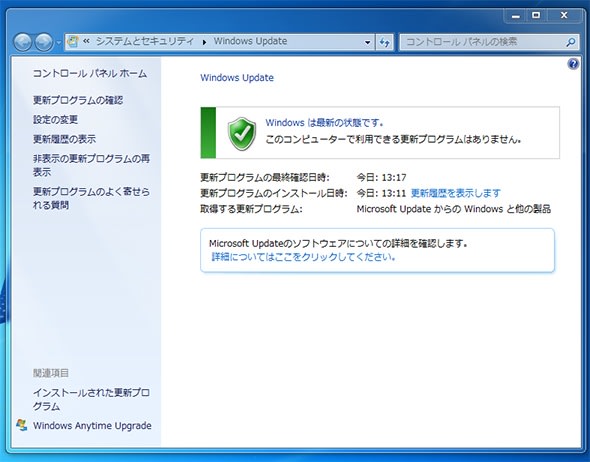Open 設定の変更 in sidebar
The height and width of the screenshot is (462, 590).
coord(55,120)
